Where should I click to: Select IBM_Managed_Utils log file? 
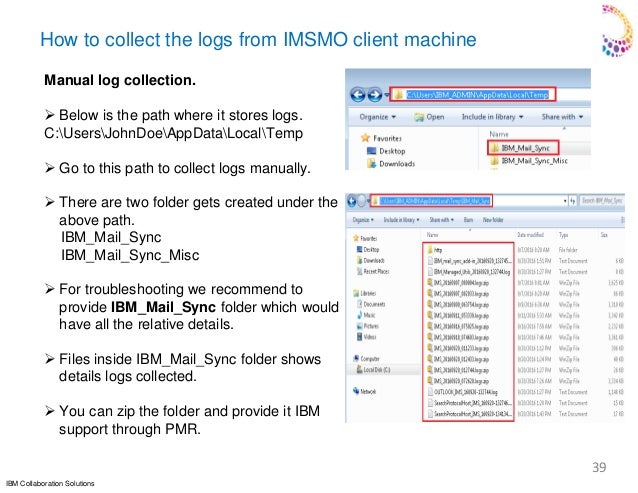pyautogui.click(x=468, y=272)
